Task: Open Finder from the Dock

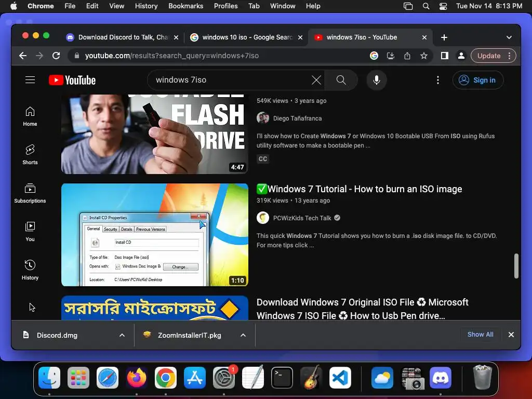Action: [49, 378]
